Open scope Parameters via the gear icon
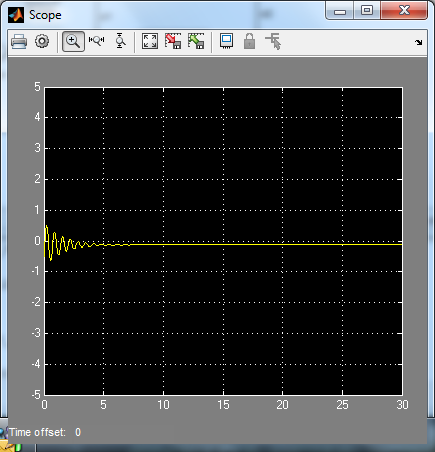The width and height of the screenshot is (435, 452). pyautogui.click(x=42, y=42)
